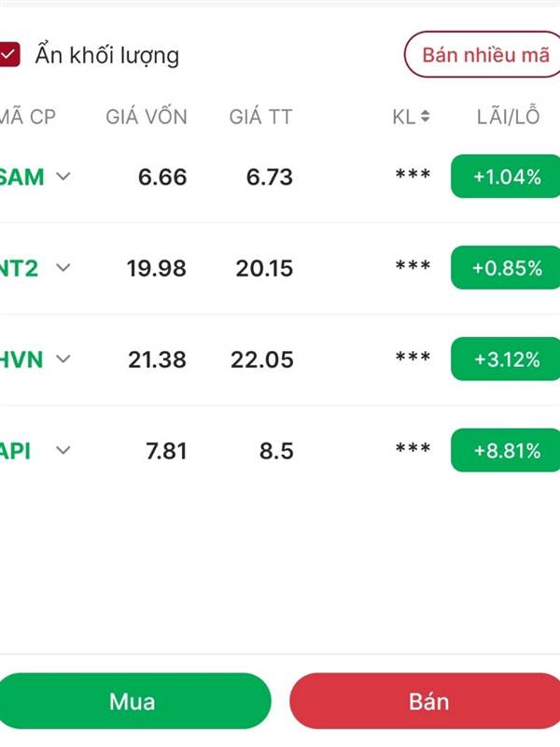Select the HVN stock ticker
This screenshot has height=747, width=560.
pyautogui.click(x=21, y=359)
